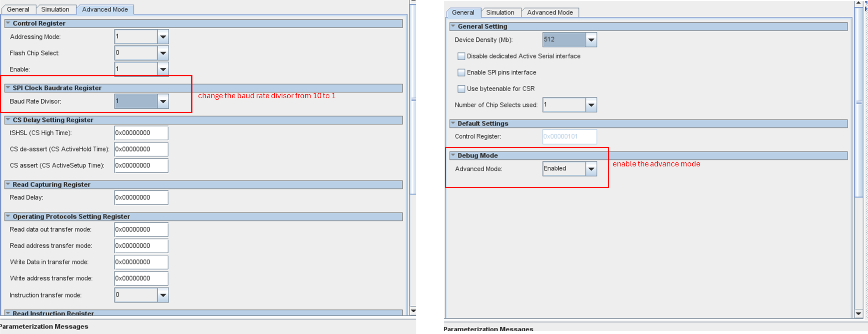Screen dimensions: 868x334
Task: Collapse the CS Delay Setting Register section
Action: [x=8, y=120]
